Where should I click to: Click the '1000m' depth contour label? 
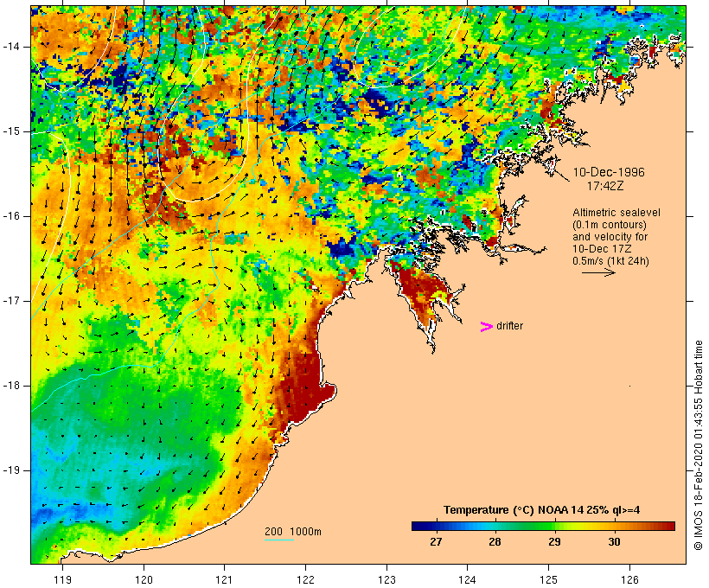305,532
